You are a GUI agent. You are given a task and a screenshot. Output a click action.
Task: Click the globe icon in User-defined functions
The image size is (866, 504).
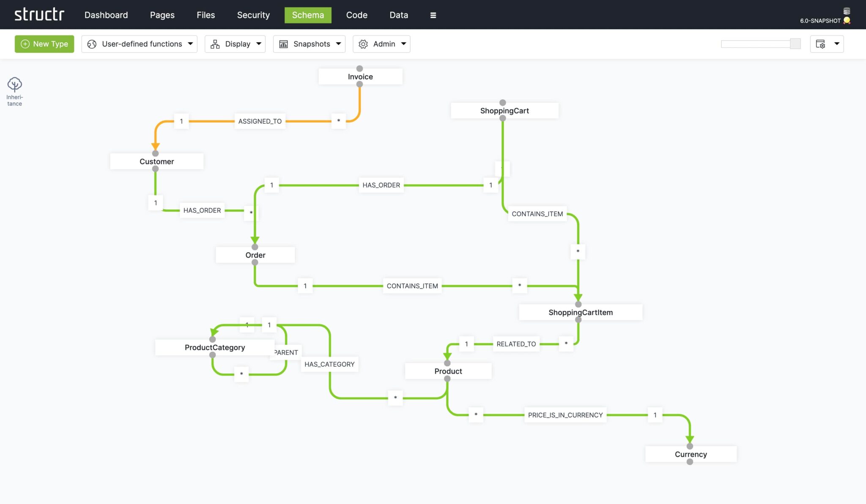pos(91,44)
